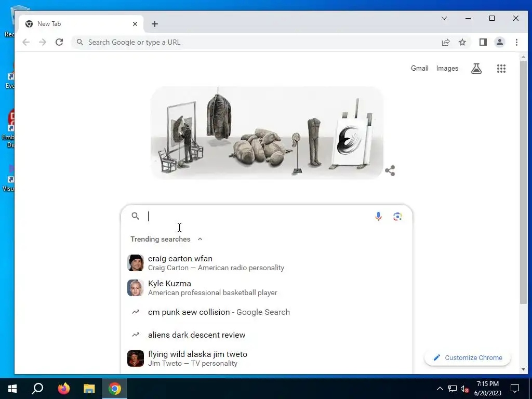The image size is (532, 399).
Task: Select craig carton wfan suggestion
Action: tap(267, 263)
